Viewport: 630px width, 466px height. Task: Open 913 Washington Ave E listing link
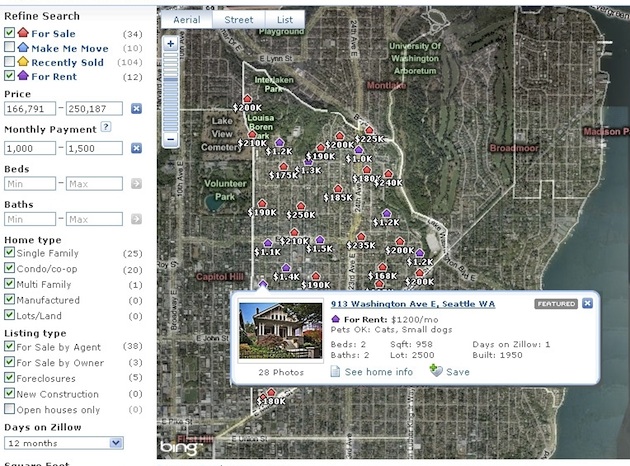(413, 304)
